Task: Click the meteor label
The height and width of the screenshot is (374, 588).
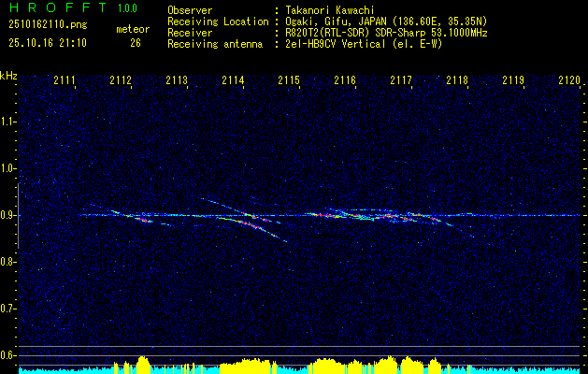Action: 133,30
